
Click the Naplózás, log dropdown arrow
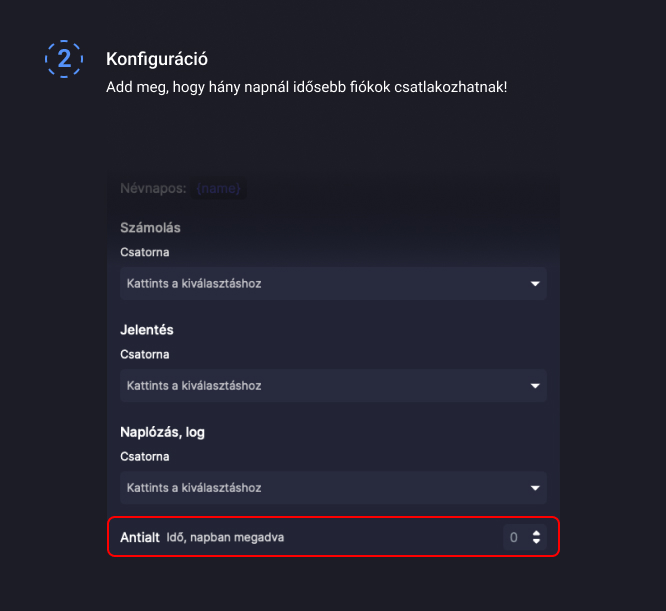535,488
